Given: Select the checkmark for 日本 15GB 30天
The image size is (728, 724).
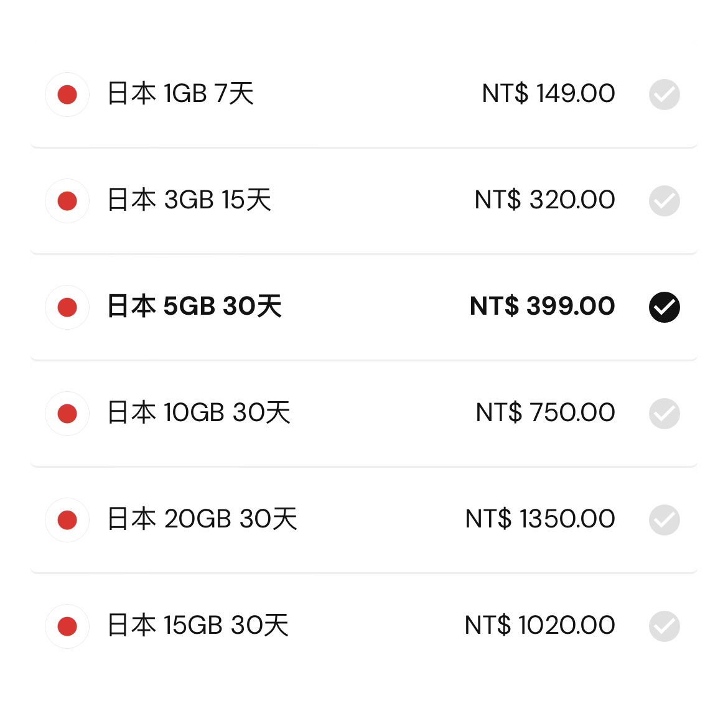Looking at the screenshot, I should tap(664, 626).
